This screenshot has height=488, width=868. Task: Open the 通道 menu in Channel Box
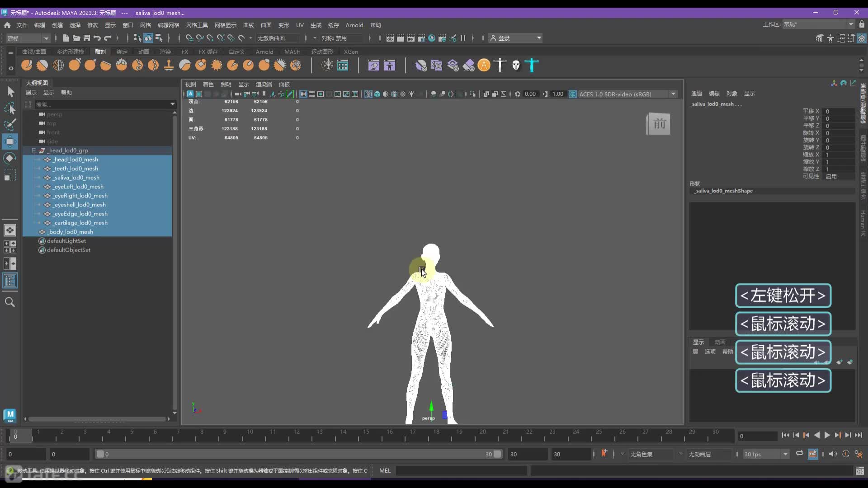[696, 94]
